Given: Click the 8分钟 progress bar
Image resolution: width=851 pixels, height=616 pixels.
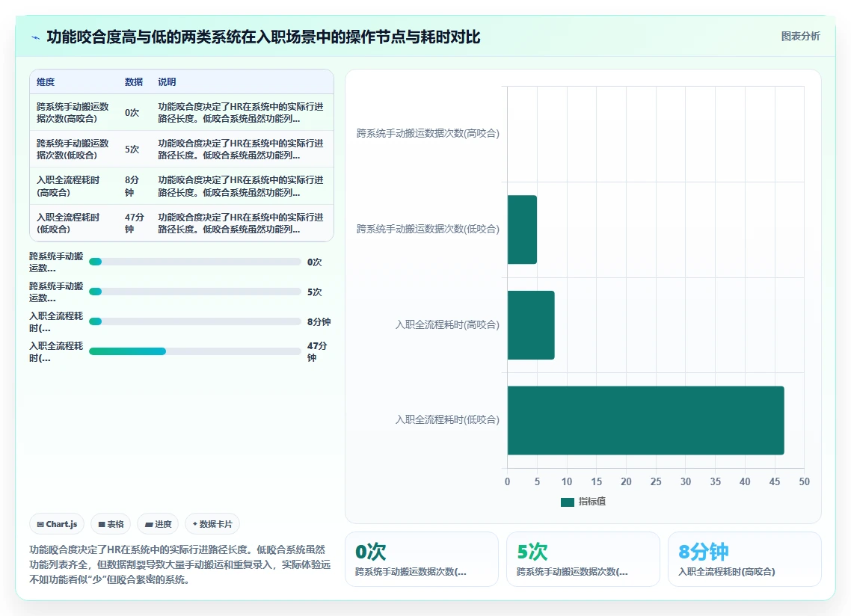Looking at the screenshot, I should click(195, 322).
